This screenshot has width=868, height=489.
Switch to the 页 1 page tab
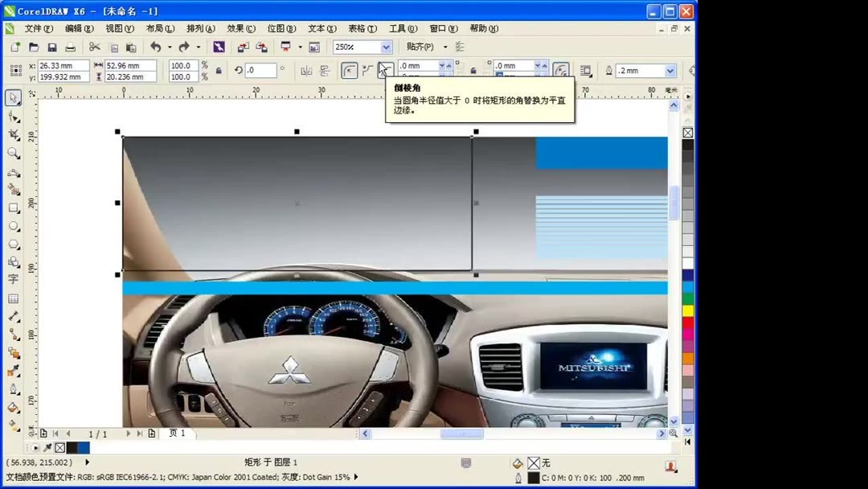pos(178,433)
